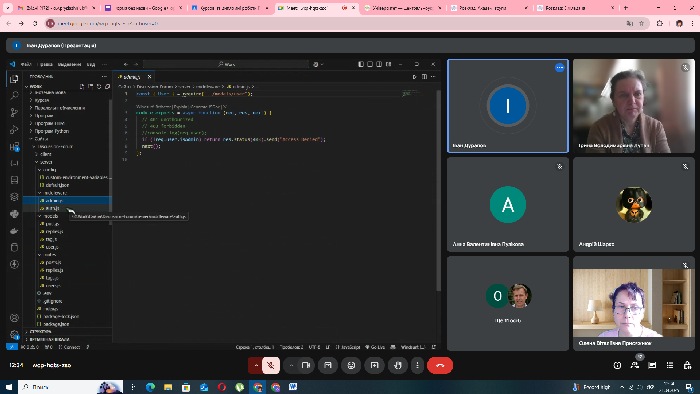700x394 pixels.
Task: Present screen in Meet
Action: (x=374, y=365)
